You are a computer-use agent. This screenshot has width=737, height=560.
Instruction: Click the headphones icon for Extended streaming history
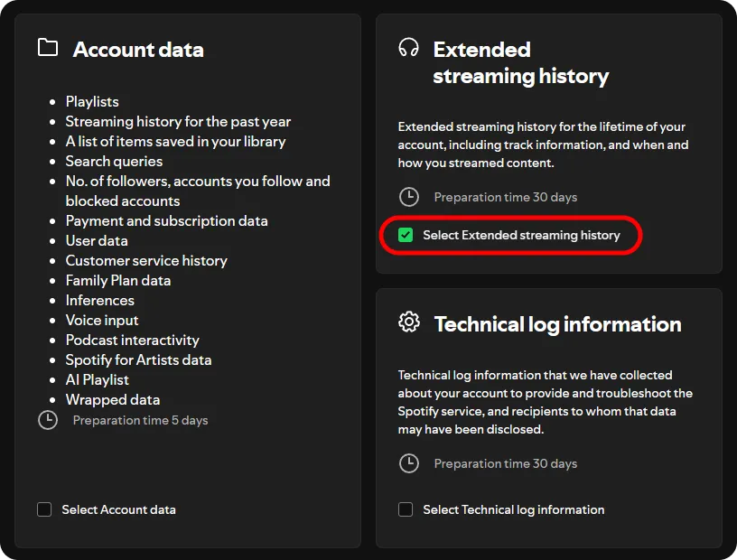(x=408, y=48)
